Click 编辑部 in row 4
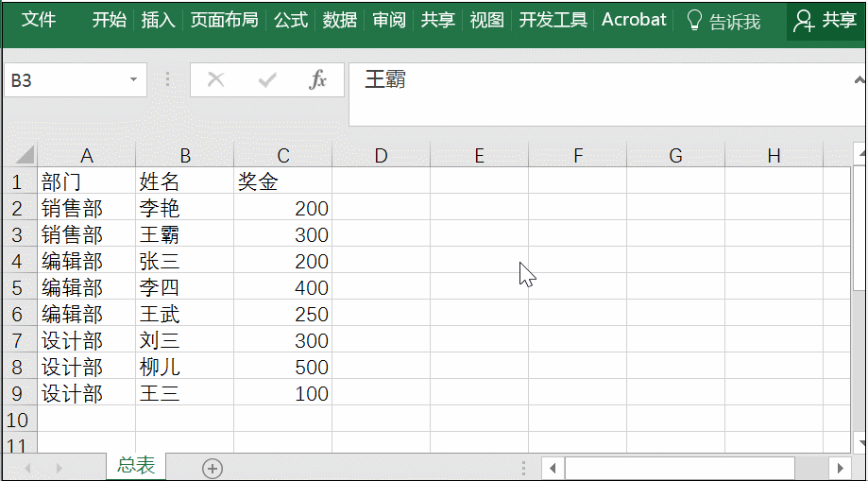Image resolution: width=868 pixels, height=481 pixels. coord(86,261)
